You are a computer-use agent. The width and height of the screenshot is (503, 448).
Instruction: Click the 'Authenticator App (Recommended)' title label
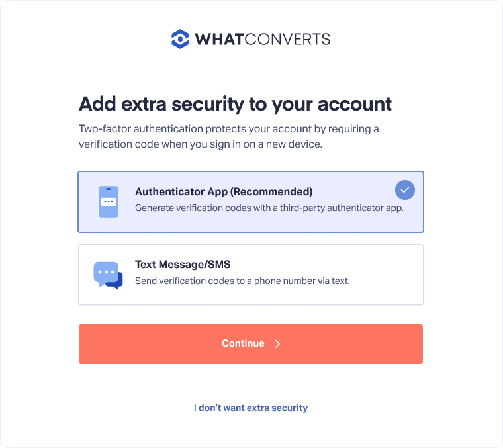[224, 191]
